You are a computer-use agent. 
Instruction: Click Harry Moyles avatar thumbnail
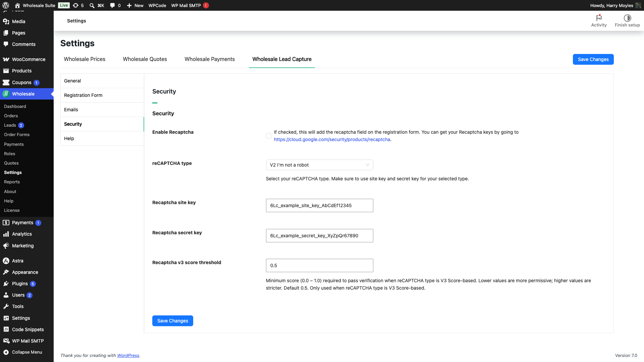638,5
